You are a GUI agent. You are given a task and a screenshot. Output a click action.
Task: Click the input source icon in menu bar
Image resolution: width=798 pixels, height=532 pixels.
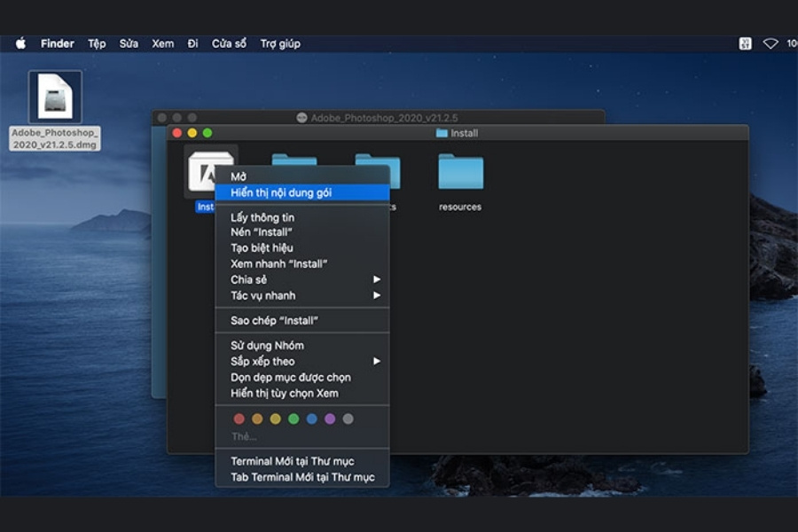[x=745, y=43]
